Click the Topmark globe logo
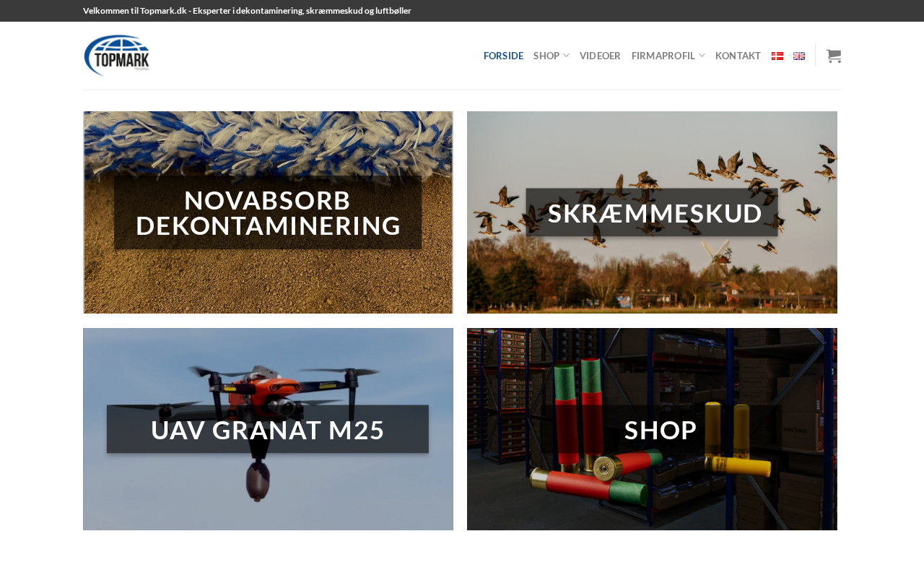Viewport: 924px width, 578px height. [x=117, y=56]
